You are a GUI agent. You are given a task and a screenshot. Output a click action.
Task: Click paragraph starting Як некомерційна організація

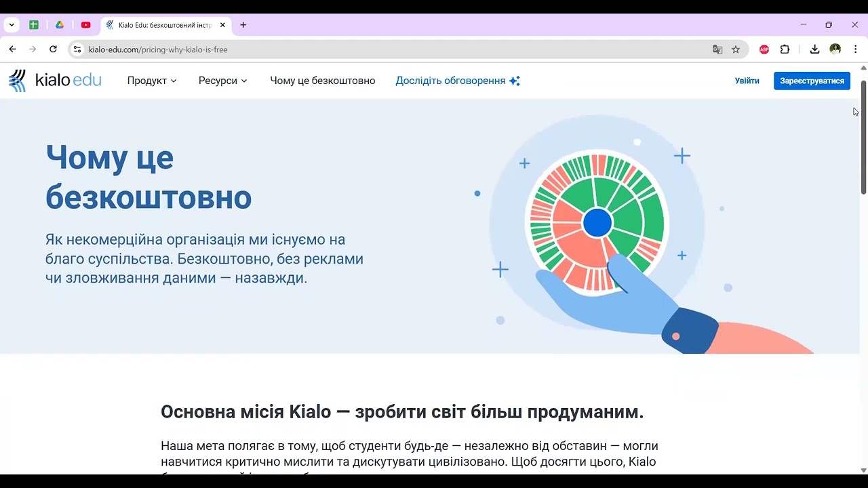204,259
